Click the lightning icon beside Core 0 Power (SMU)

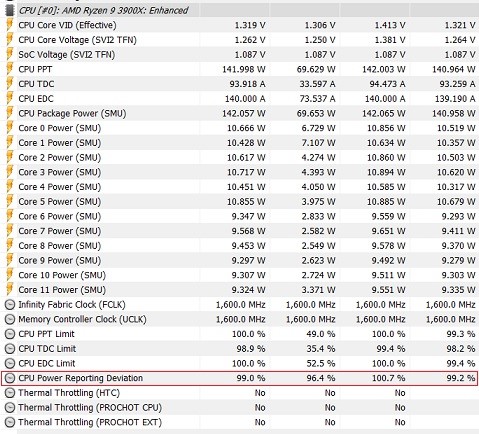(10, 128)
